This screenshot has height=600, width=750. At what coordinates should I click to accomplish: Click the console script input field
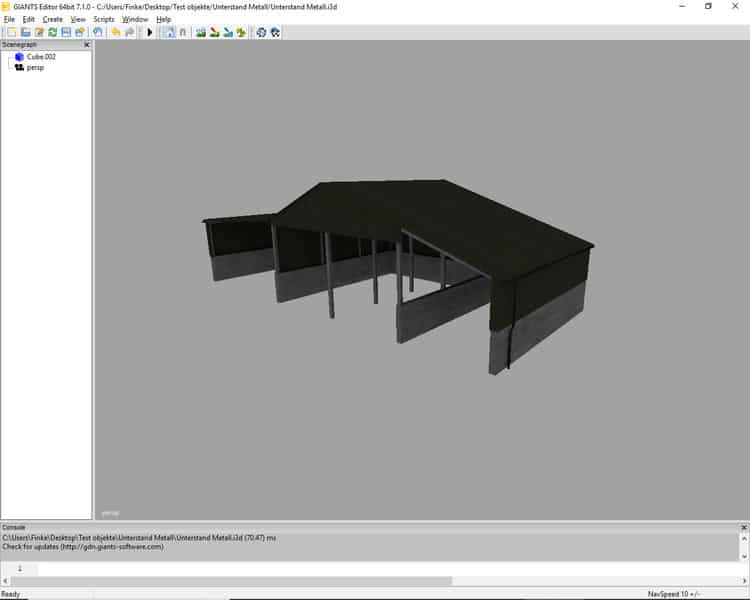[x=390, y=568]
